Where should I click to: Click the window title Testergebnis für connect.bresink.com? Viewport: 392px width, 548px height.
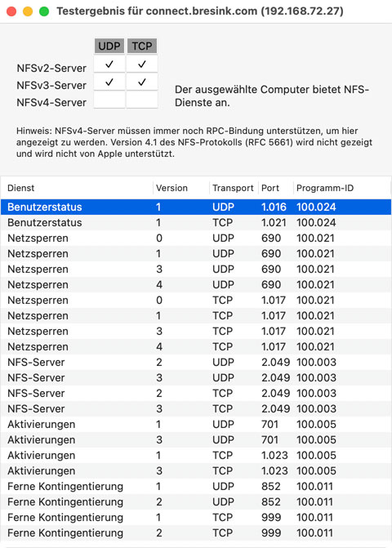pos(200,11)
